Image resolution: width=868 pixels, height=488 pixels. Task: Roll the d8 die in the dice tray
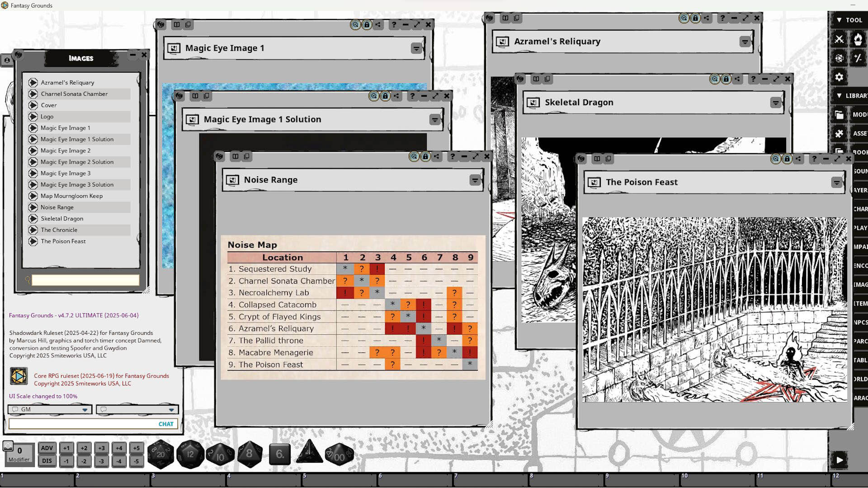[250, 454]
